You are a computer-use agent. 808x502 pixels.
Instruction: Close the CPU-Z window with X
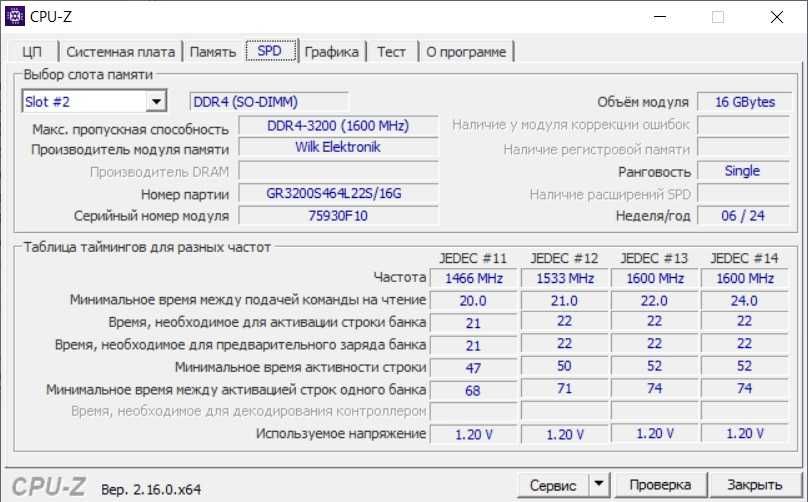click(x=777, y=17)
